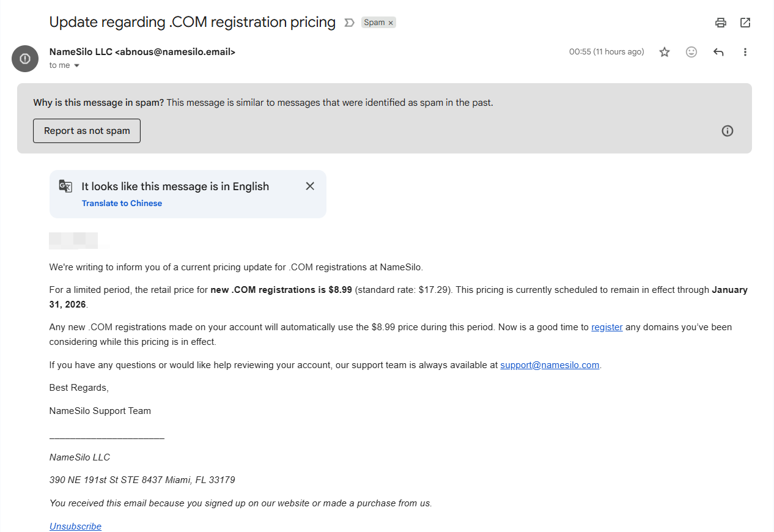774x532 pixels.
Task: Click the info icon in the spam banner
Action: coord(727,131)
